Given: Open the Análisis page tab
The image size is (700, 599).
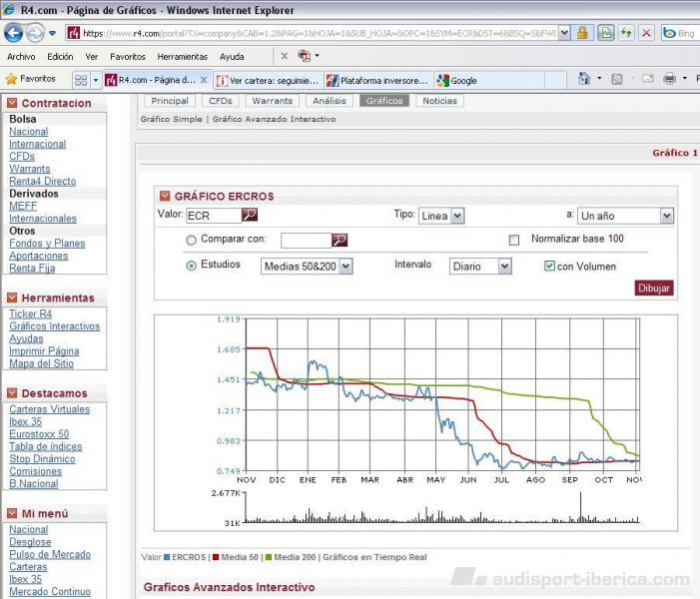Looking at the screenshot, I should tap(330, 101).
